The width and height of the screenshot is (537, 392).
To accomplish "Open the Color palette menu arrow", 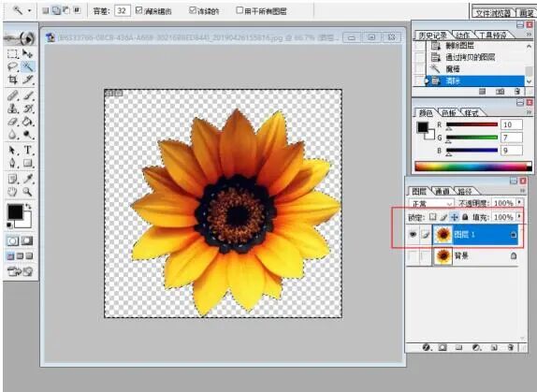I will click(529, 112).
